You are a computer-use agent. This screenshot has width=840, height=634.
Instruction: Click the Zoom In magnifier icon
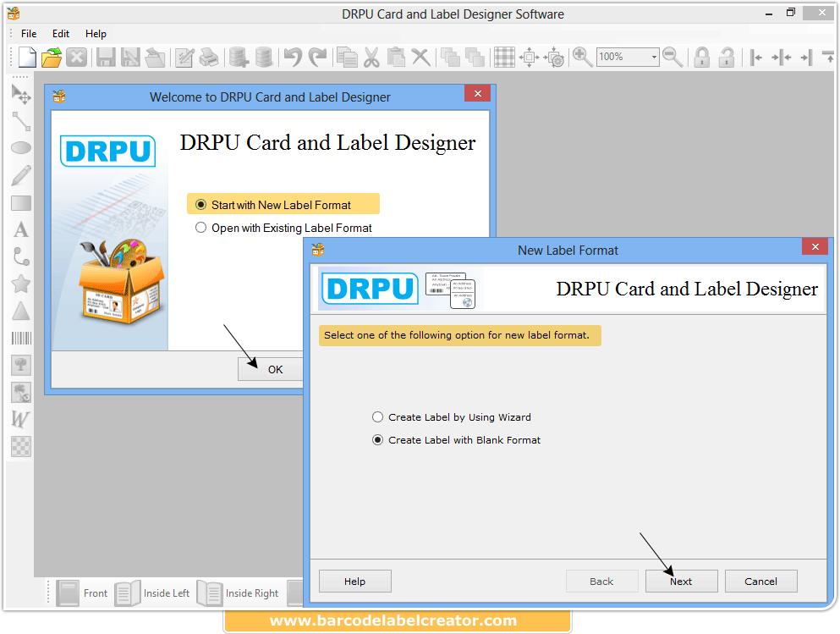pyautogui.click(x=583, y=57)
